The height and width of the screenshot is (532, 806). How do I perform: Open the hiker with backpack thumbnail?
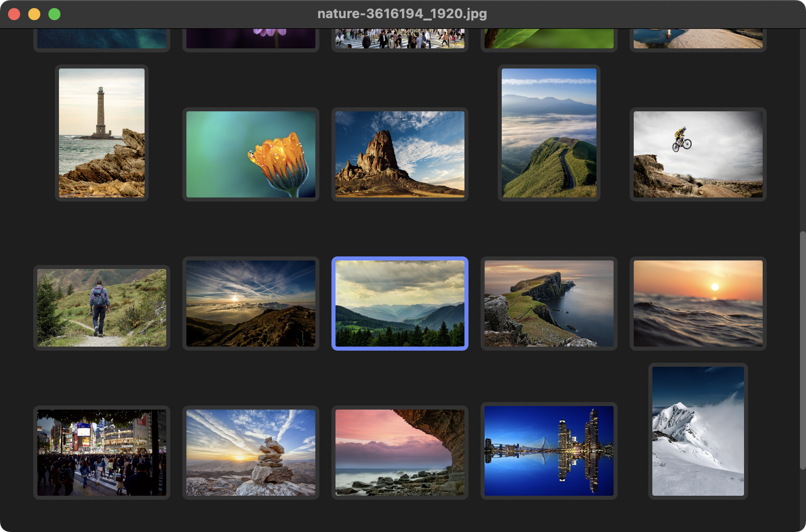coord(102,307)
